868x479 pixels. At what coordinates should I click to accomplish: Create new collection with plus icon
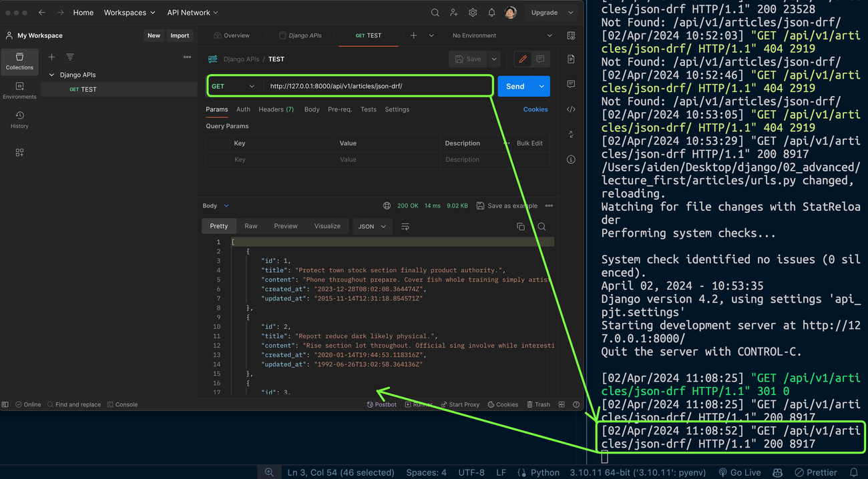pos(51,57)
